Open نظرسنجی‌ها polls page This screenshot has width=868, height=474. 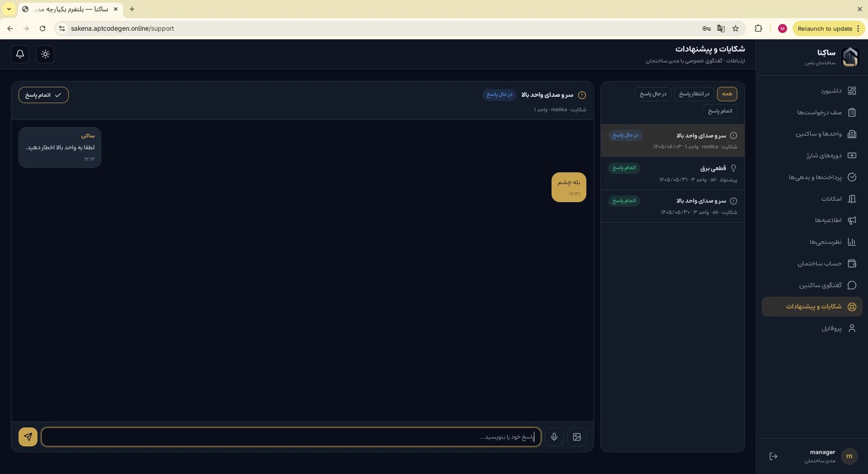pyautogui.click(x=812, y=242)
